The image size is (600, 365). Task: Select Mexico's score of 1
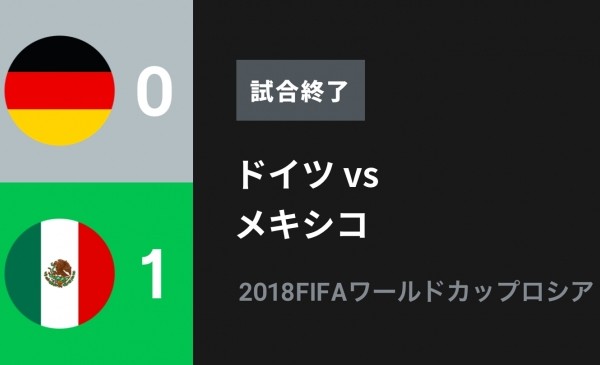[154, 274]
